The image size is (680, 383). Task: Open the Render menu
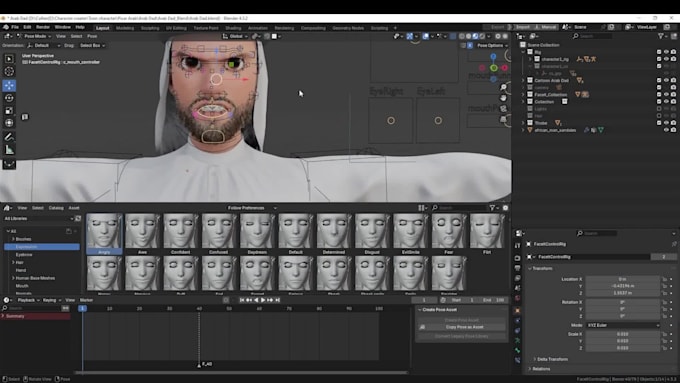click(x=43, y=27)
